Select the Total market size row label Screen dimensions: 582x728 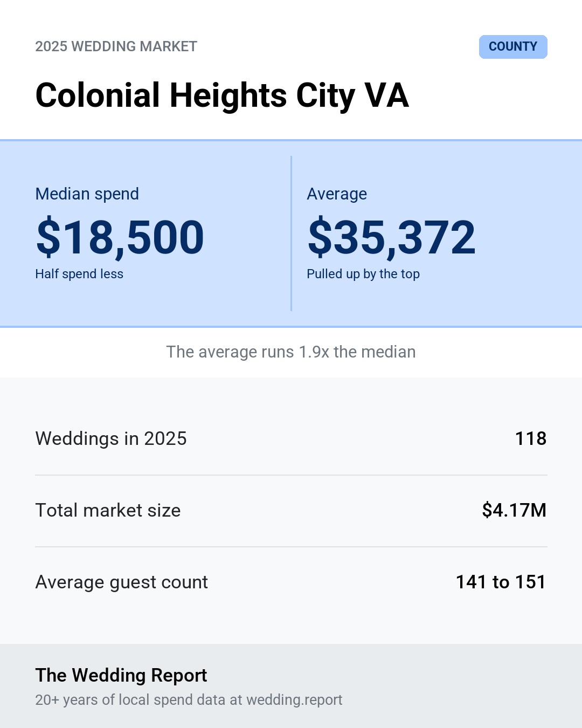tap(108, 510)
